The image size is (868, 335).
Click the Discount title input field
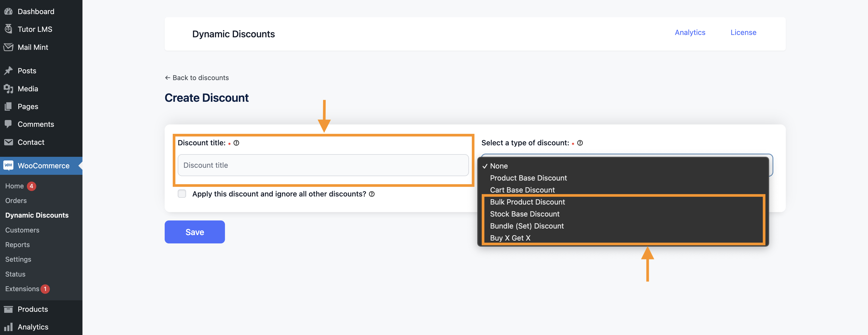[x=323, y=165]
